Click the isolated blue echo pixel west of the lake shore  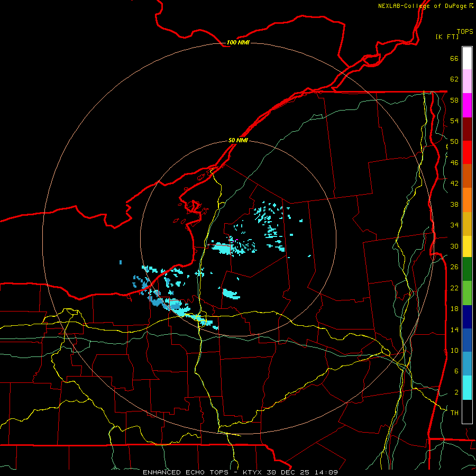coord(121,262)
